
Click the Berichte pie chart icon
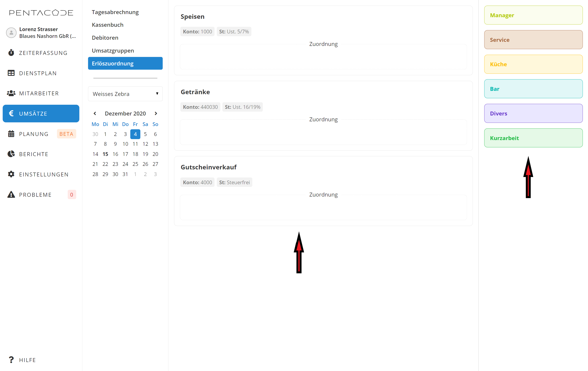click(x=11, y=154)
